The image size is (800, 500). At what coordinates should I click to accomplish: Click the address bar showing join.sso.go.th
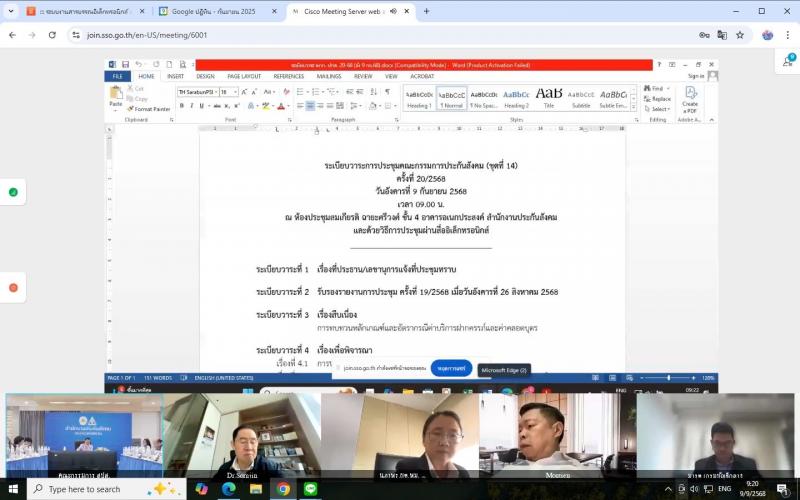tap(383, 35)
